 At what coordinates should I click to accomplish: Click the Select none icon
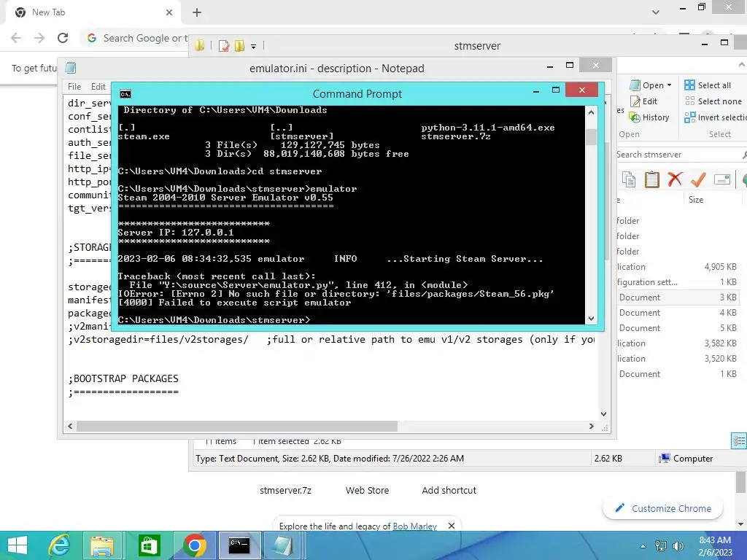pos(689,101)
